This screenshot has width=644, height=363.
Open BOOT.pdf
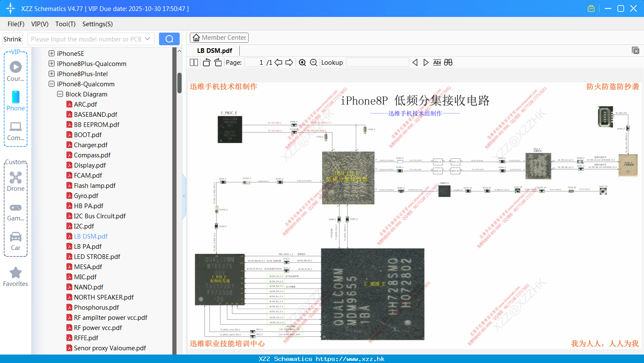coord(88,135)
